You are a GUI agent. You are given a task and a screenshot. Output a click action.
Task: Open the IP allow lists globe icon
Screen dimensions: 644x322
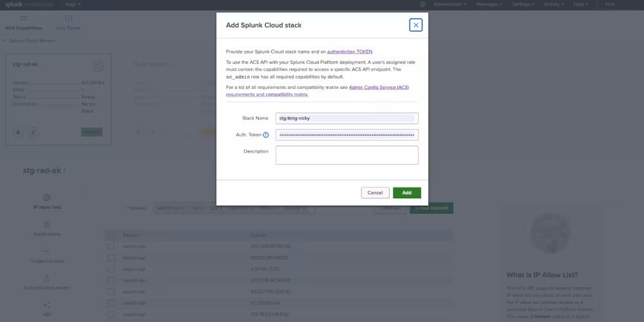(x=46, y=197)
